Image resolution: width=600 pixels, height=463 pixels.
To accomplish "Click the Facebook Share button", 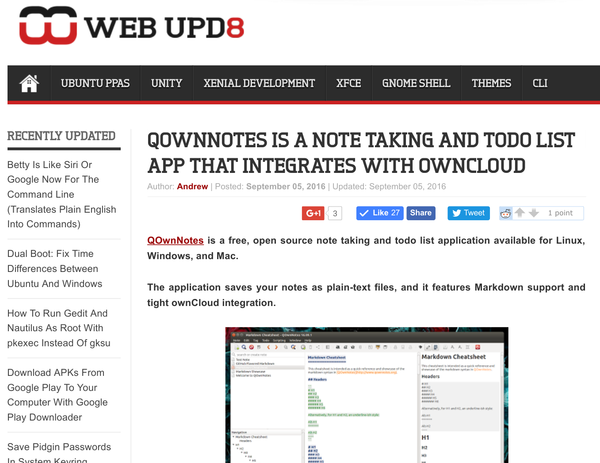I will 421,213.
